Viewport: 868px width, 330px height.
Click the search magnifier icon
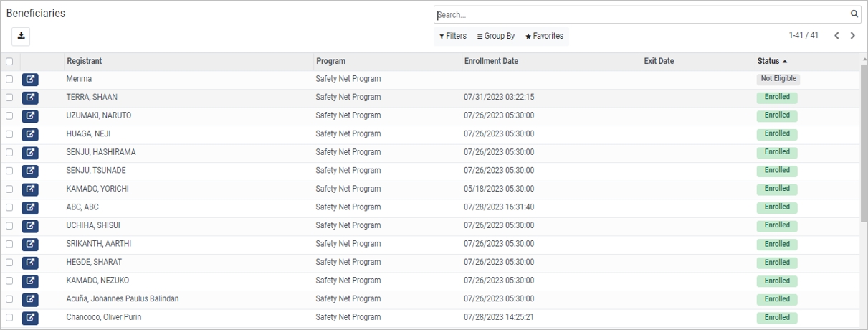(x=854, y=14)
